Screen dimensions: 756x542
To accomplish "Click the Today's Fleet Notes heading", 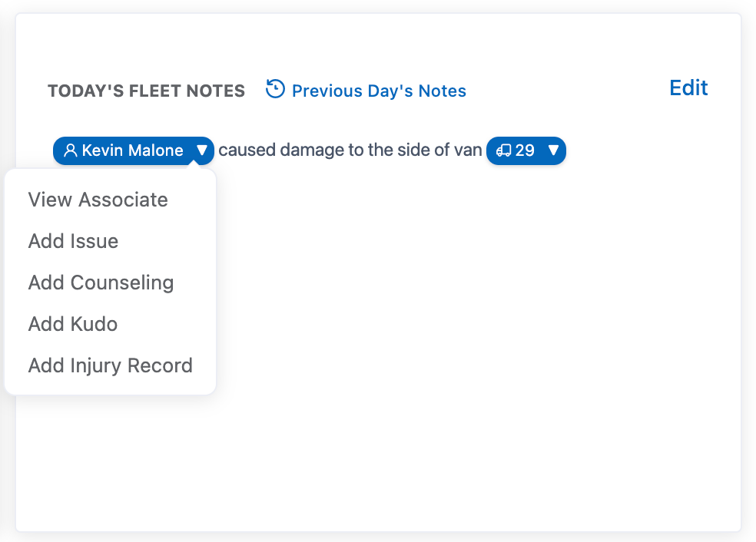I will tap(146, 91).
